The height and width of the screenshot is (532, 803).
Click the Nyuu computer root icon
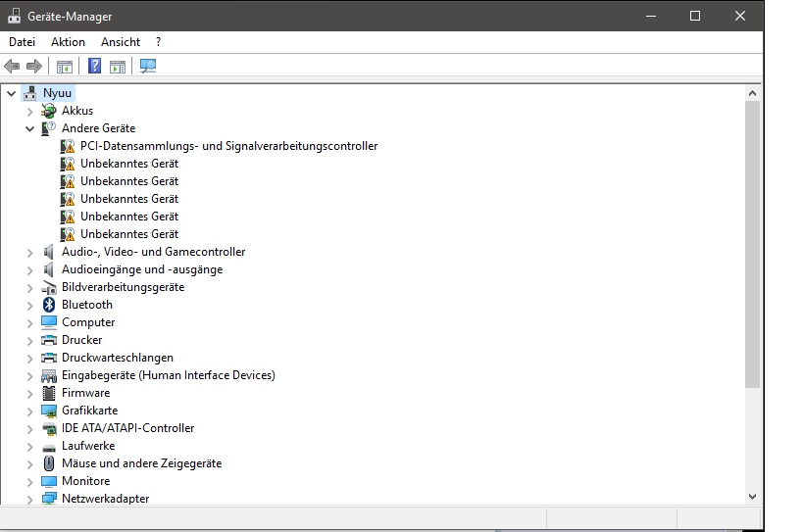[30, 93]
